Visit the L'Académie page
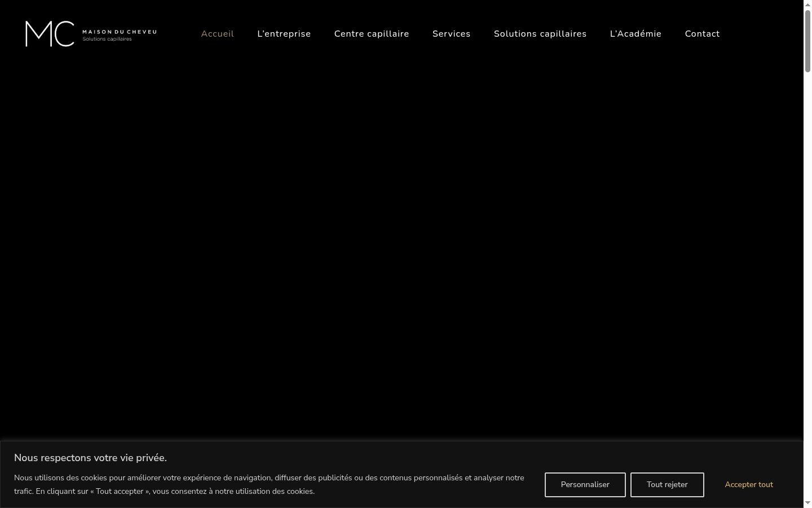The width and height of the screenshot is (812, 508). point(636,34)
